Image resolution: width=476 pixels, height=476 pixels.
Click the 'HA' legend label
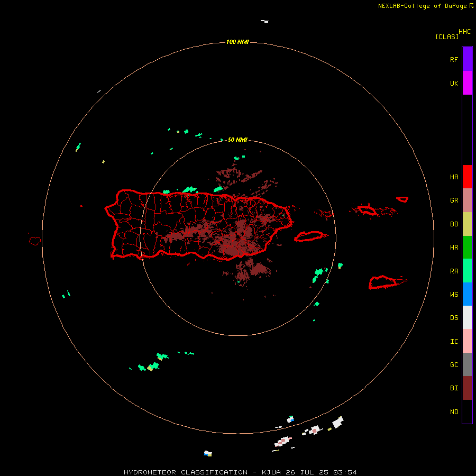click(454, 177)
